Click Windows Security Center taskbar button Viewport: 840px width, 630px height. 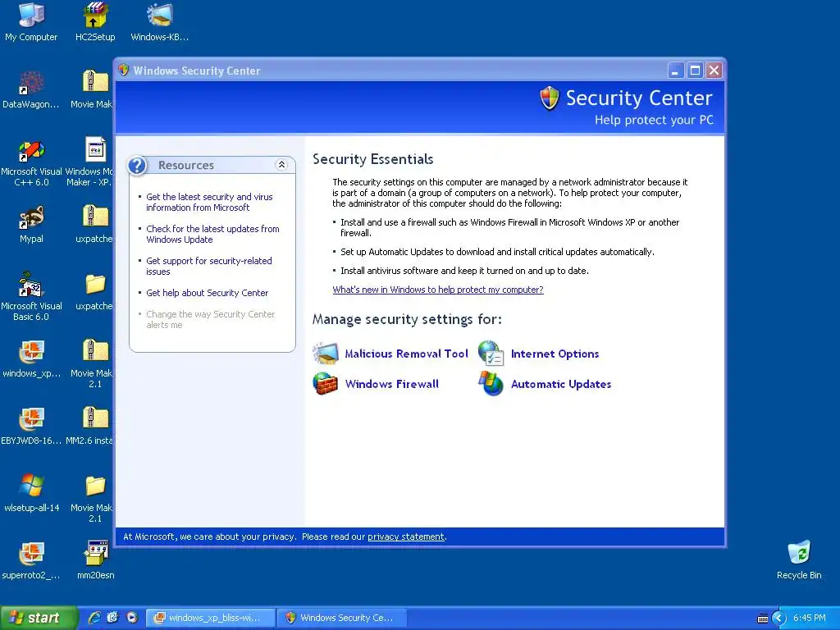342,619
